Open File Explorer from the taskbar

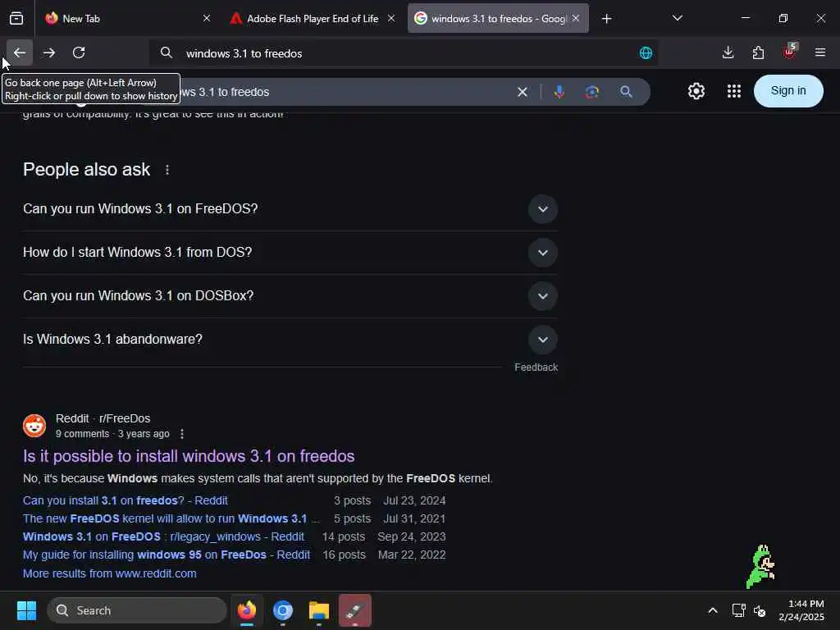pyautogui.click(x=319, y=610)
